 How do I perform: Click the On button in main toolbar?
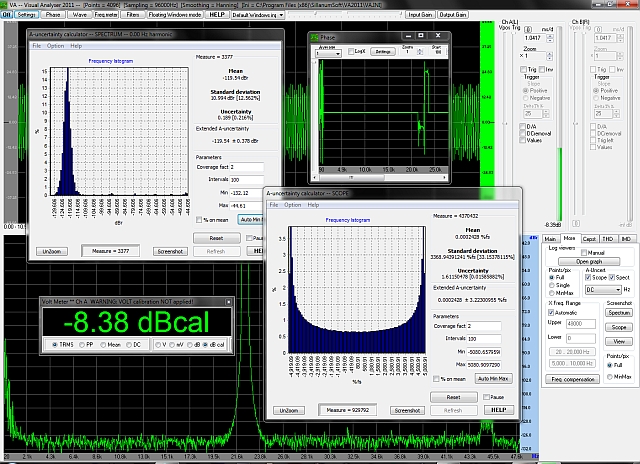pyautogui.click(x=7, y=16)
